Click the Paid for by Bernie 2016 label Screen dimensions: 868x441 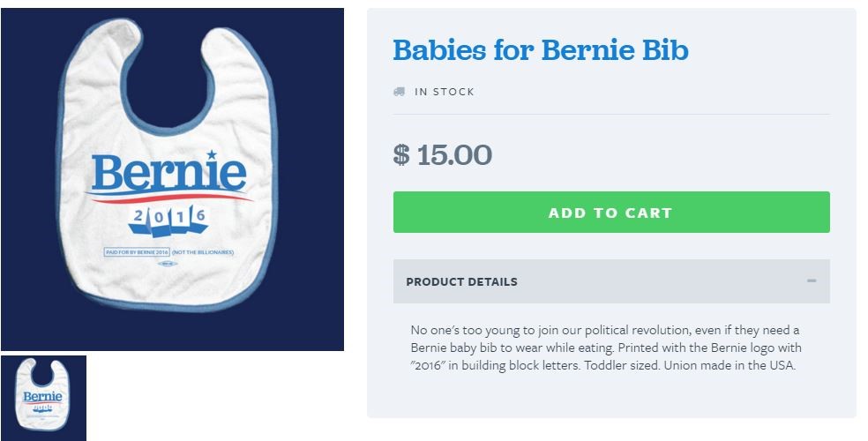[x=136, y=252]
